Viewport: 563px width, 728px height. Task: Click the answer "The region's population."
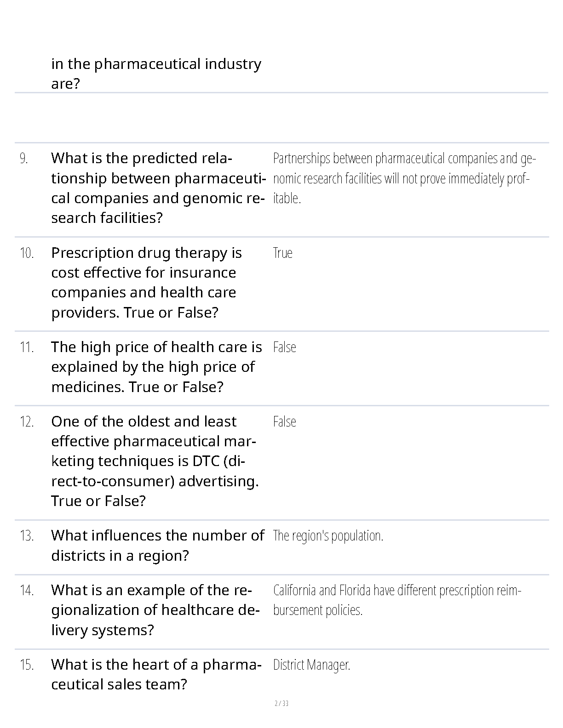(x=328, y=536)
